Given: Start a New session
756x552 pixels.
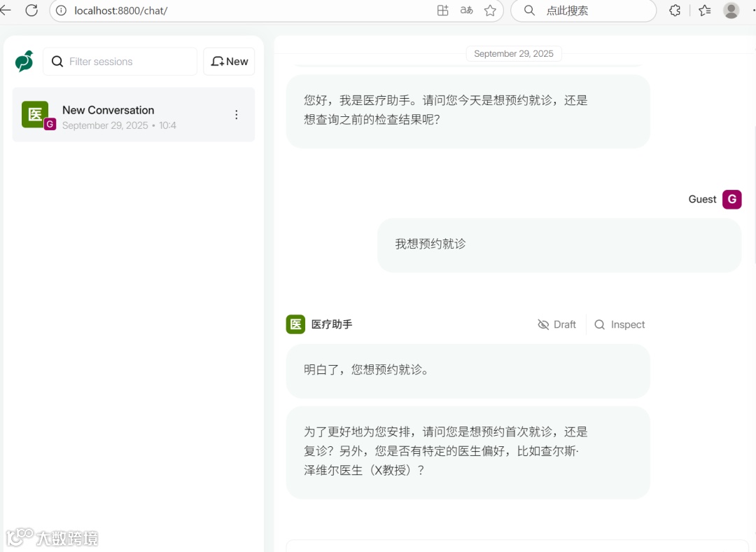Looking at the screenshot, I should pyautogui.click(x=229, y=61).
